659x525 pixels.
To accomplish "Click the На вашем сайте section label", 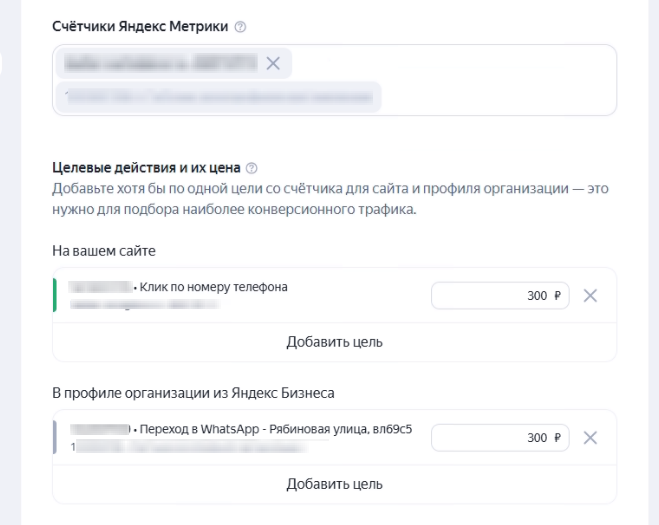I will (x=104, y=251).
